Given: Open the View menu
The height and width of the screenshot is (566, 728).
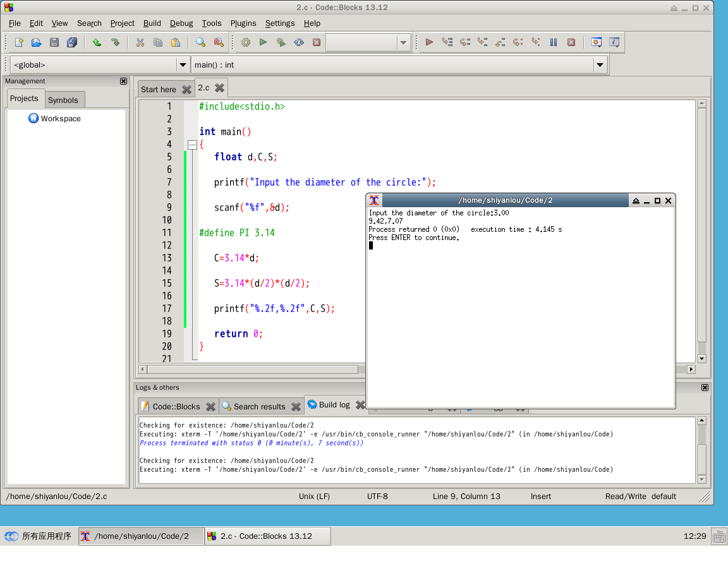Looking at the screenshot, I should [59, 23].
